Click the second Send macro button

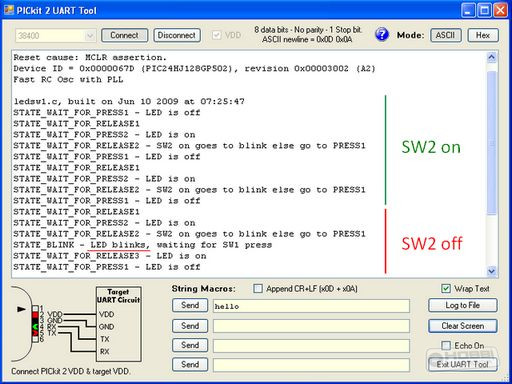pyautogui.click(x=190, y=326)
